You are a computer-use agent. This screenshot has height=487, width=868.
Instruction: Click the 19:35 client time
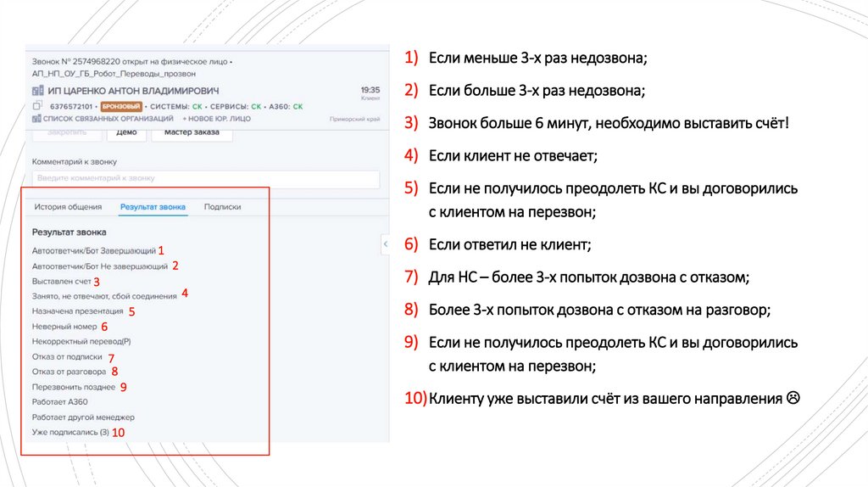(x=370, y=90)
